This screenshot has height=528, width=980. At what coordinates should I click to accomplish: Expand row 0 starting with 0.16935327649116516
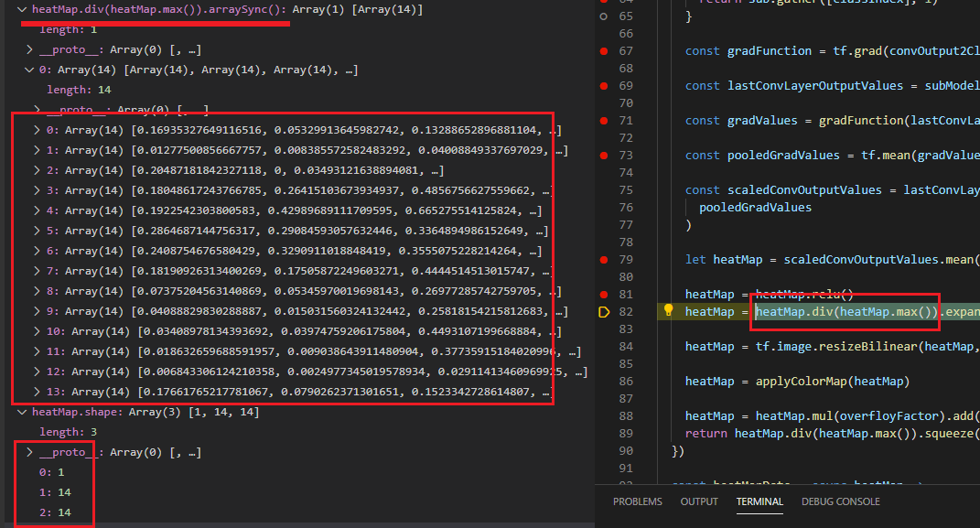[37, 130]
